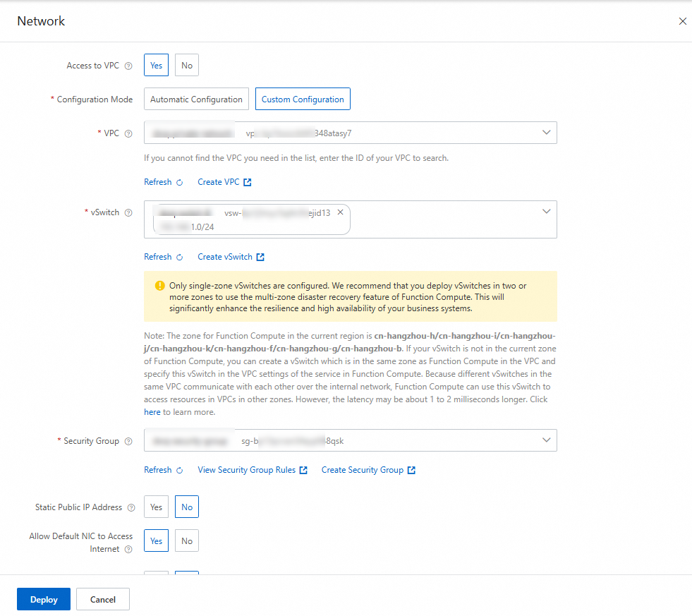692x616 pixels.
Task: Select No for Allow Default NIC Internet access
Action: 187,541
